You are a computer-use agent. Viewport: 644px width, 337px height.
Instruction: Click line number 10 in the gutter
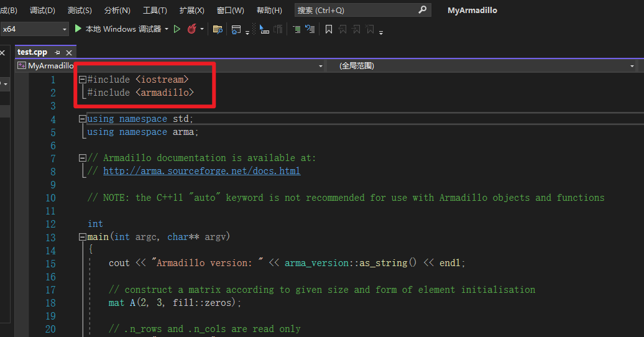(50, 198)
